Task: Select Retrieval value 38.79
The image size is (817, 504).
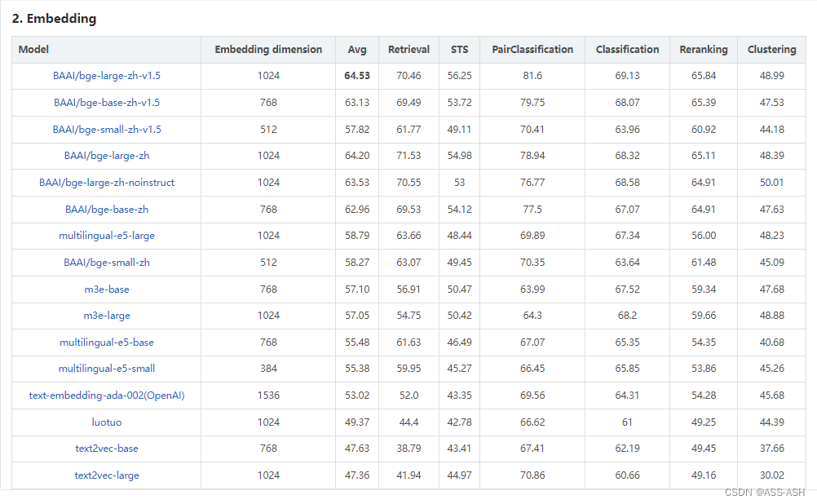Action: coord(408,449)
